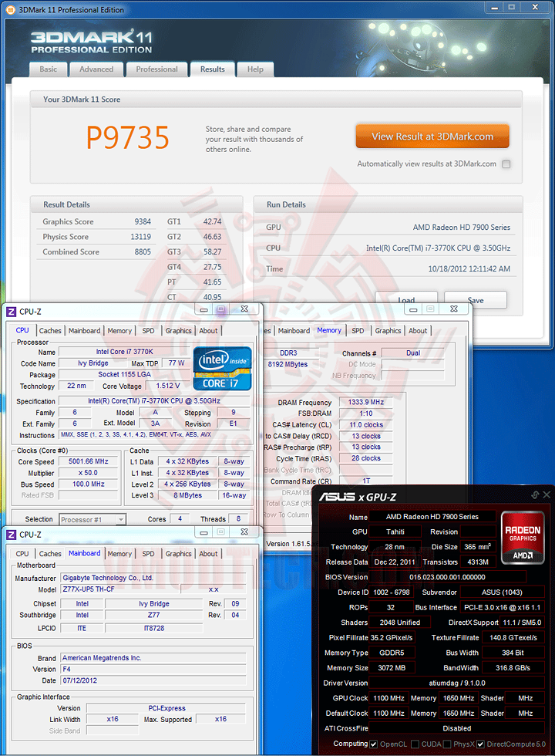Click the Z77X-UP5 TH-CF model field
555x756 pixels.
coord(120,589)
